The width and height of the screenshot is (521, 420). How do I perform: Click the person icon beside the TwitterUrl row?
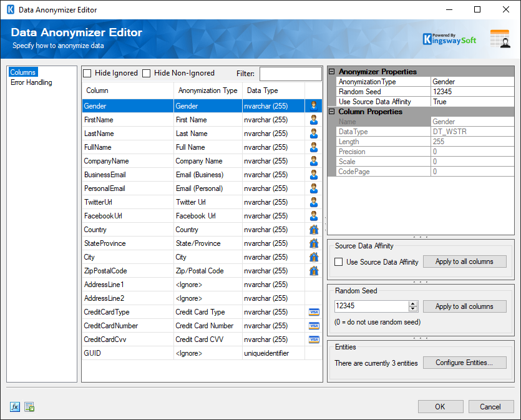click(313, 202)
